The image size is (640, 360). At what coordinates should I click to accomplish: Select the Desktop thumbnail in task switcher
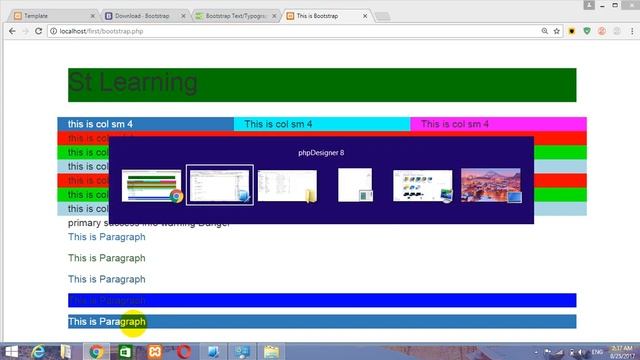[x=491, y=185]
